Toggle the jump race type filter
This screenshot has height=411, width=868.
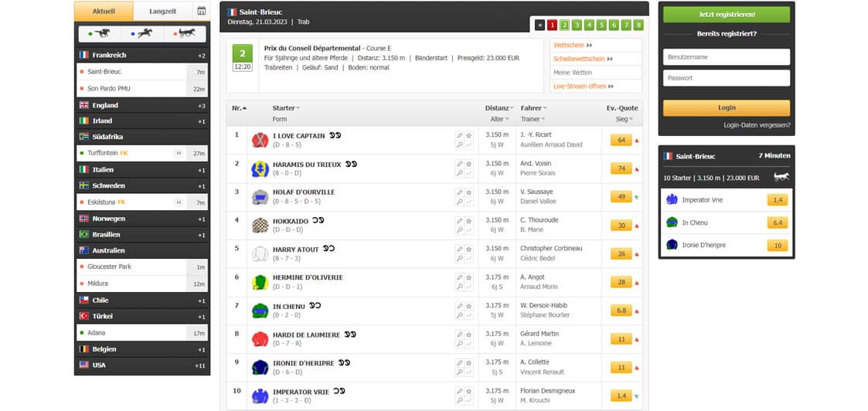pos(143,34)
